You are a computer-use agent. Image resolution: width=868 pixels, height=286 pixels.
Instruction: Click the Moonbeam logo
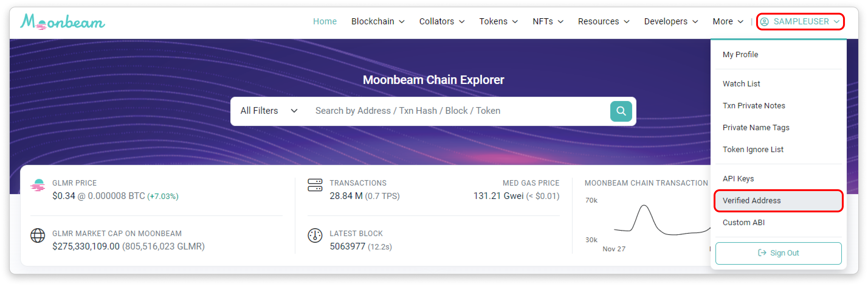(x=63, y=22)
